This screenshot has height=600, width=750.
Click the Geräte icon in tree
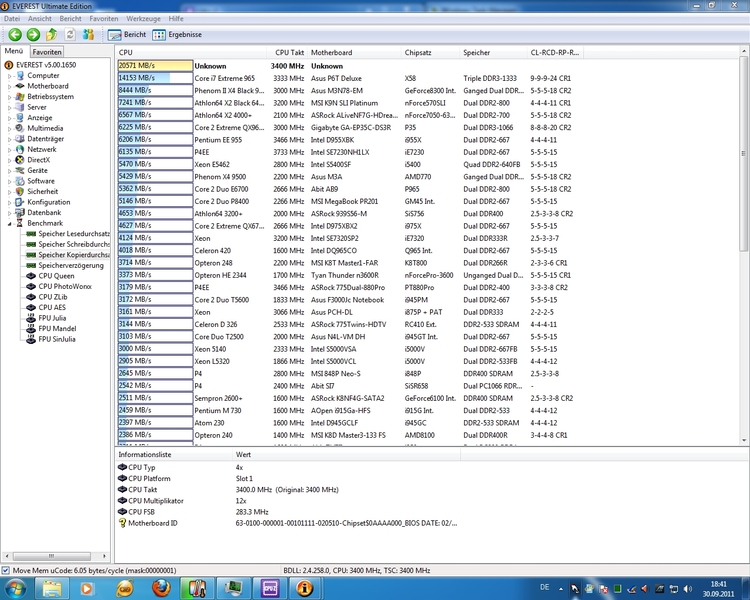[x=20, y=170]
